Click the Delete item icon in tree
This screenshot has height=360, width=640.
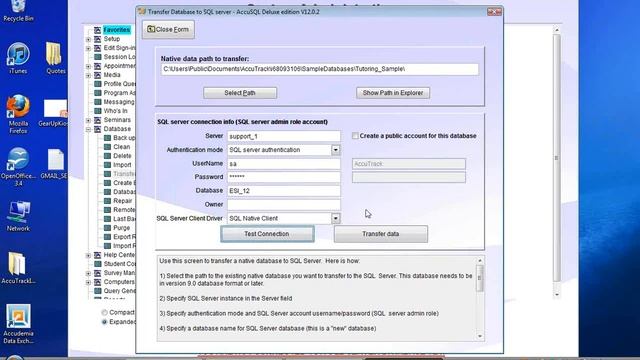pyautogui.click(x=107, y=156)
